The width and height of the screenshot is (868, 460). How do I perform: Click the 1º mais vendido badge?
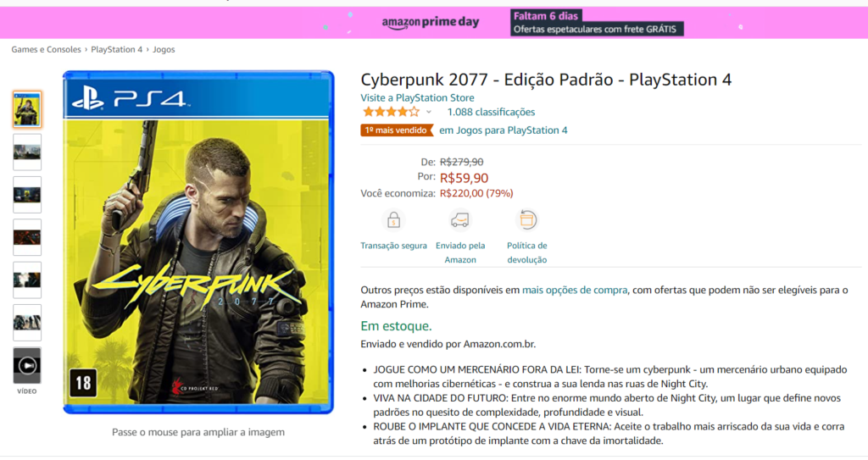pos(397,130)
